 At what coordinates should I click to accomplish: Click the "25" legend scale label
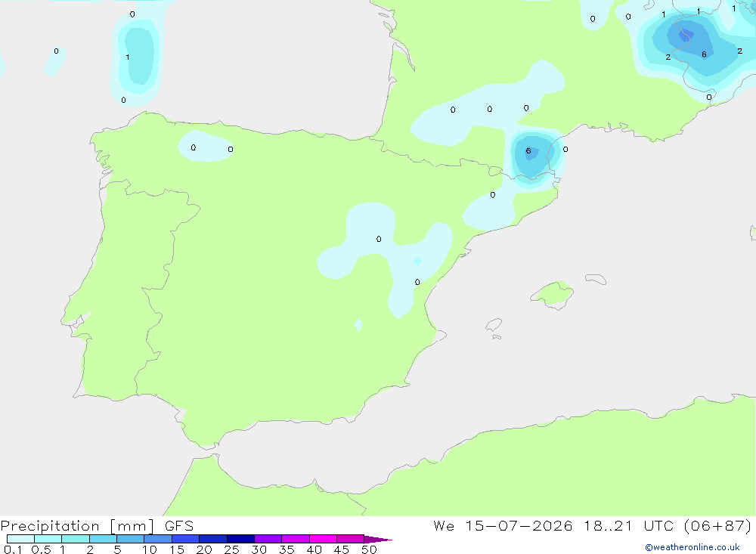[232, 549]
